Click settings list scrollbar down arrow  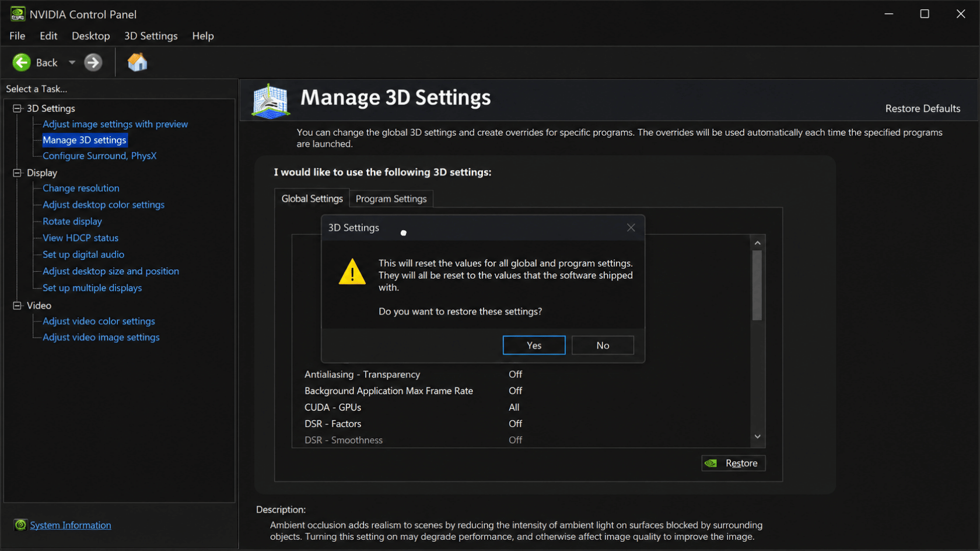click(757, 436)
